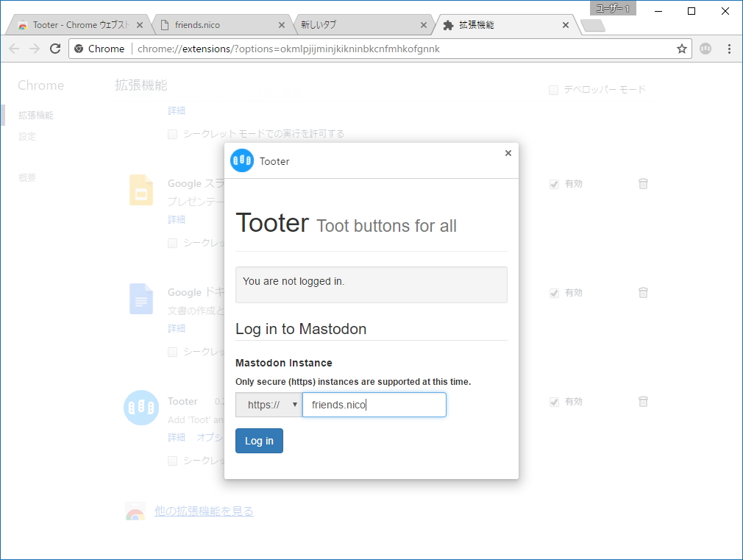Enable the デベロッパー モード checkbox
Image resolution: width=743 pixels, height=560 pixels.
point(552,90)
